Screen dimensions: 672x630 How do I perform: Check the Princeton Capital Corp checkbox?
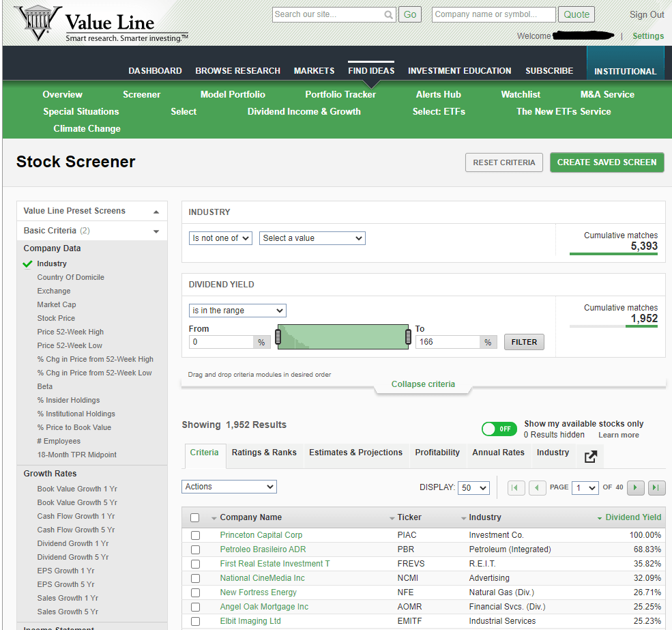[195, 535]
